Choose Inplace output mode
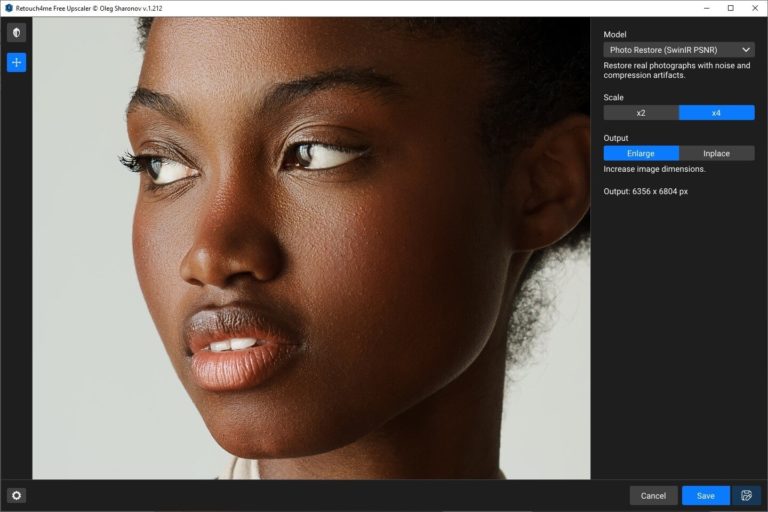Viewport: 768px width, 512px height. (717, 153)
